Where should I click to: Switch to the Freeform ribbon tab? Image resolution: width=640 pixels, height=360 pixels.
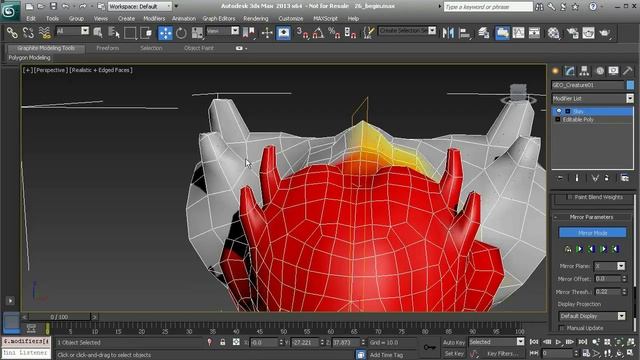pos(107,48)
